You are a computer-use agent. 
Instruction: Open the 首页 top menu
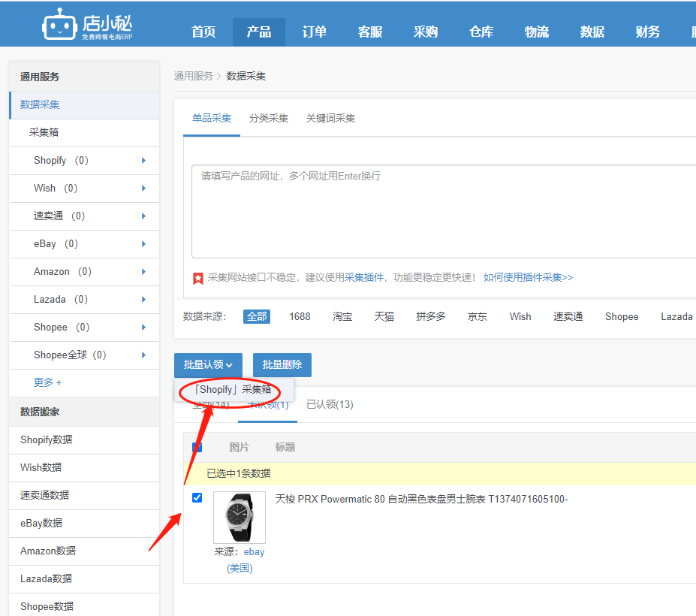[203, 32]
